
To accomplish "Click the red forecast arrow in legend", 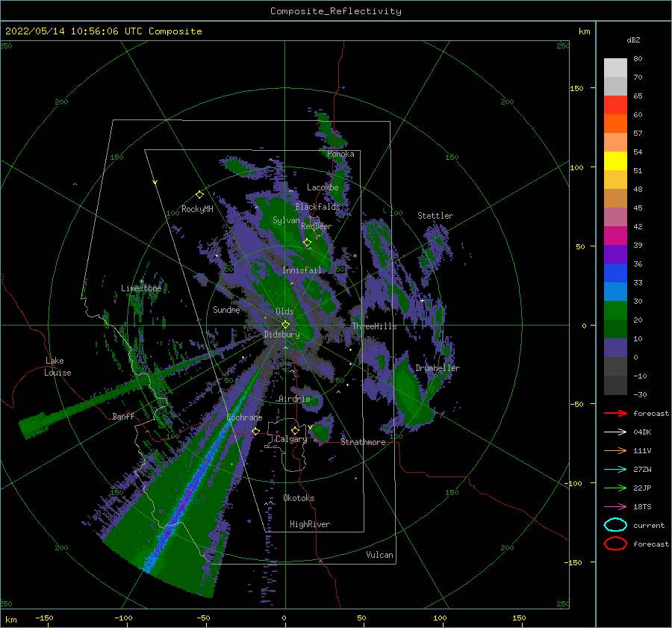I will tap(615, 413).
